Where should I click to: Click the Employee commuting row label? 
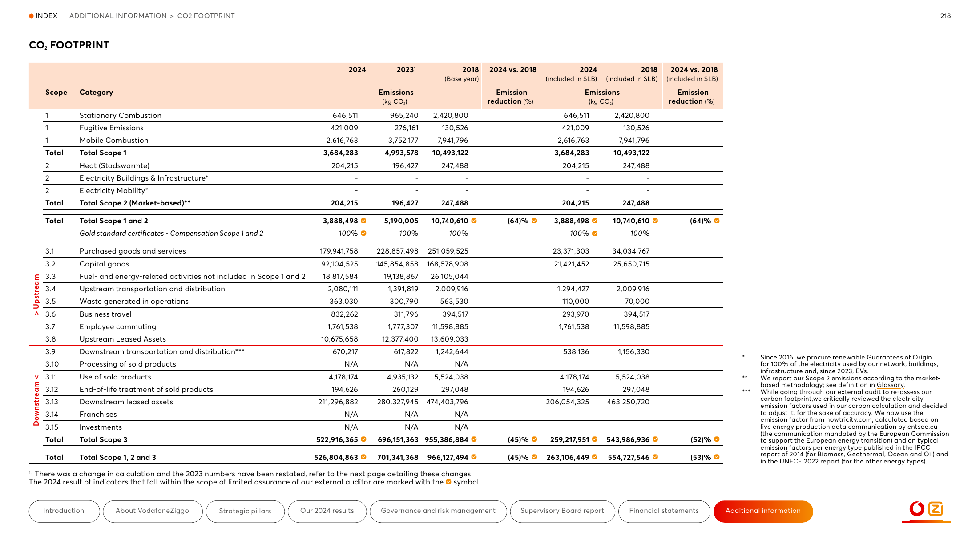(118, 327)
